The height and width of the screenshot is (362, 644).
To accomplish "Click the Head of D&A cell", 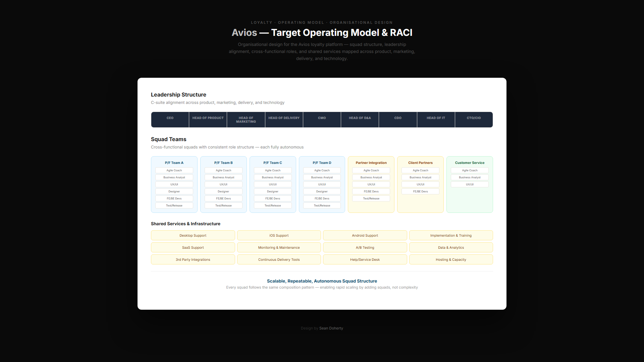I will [x=360, y=119].
